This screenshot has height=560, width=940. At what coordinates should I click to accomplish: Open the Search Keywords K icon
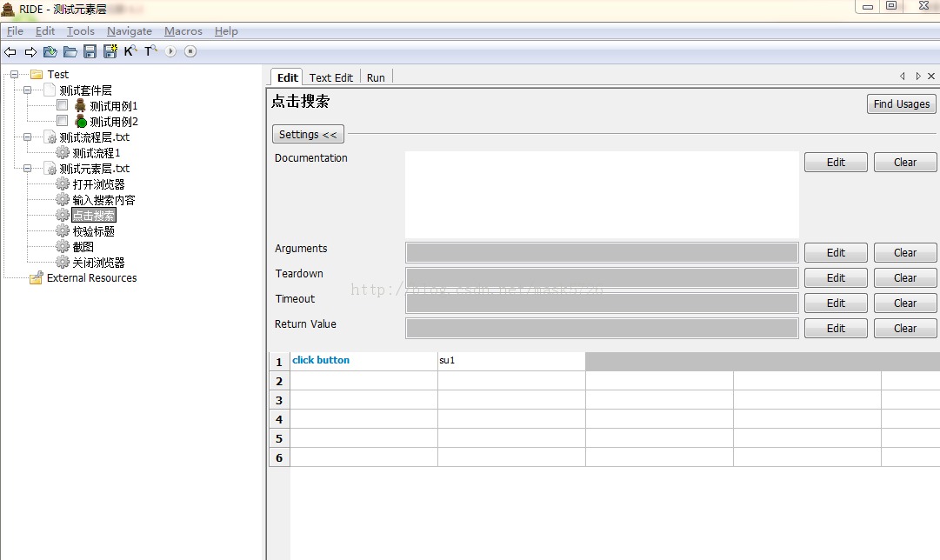[130, 51]
